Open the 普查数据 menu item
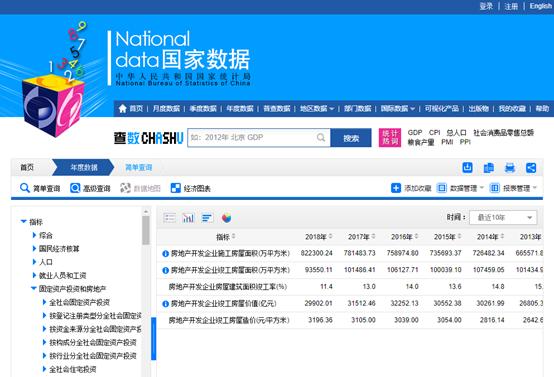The width and height of the screenshot is (554, 377). [277, 108]
